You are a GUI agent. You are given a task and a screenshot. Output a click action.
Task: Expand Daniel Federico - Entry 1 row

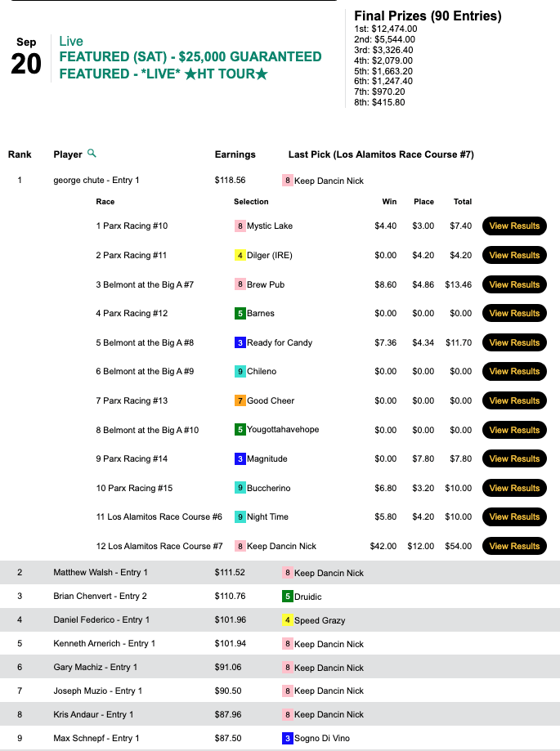tap(101, 620)
